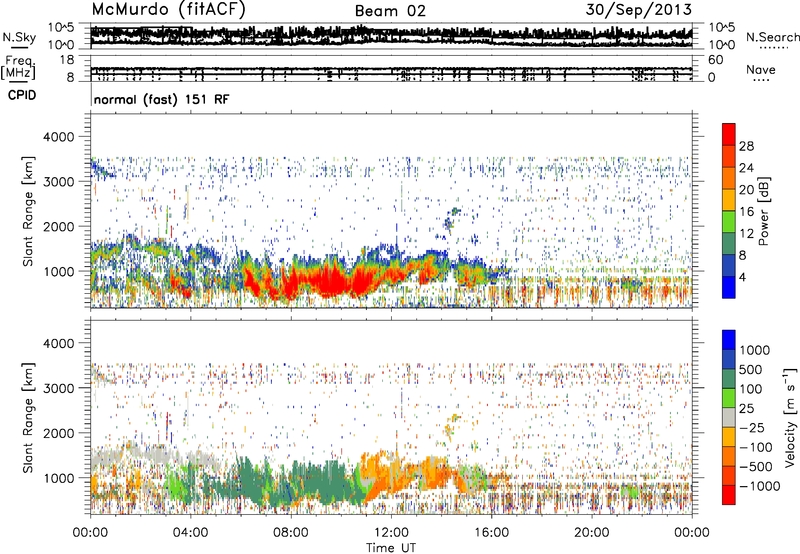Click the "Beam 02" heading
The image size is (800, 554).
(x=390, y=11)
